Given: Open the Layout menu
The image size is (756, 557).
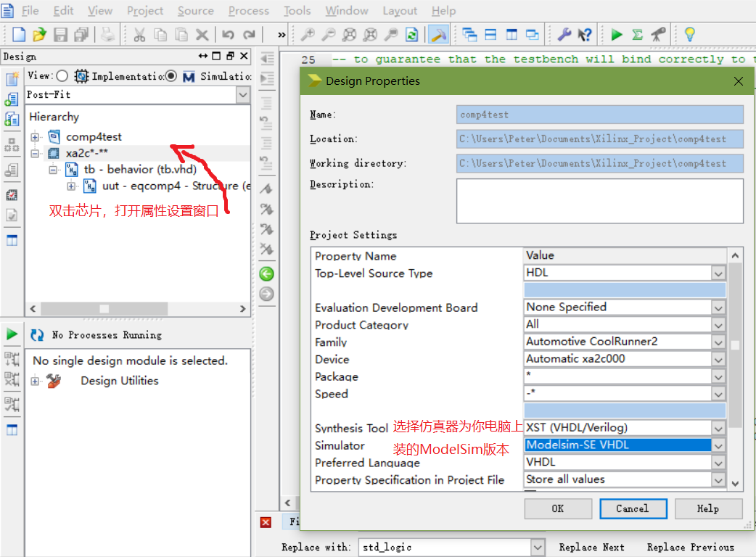Looking at the screenshot, I should coord(400,10).
